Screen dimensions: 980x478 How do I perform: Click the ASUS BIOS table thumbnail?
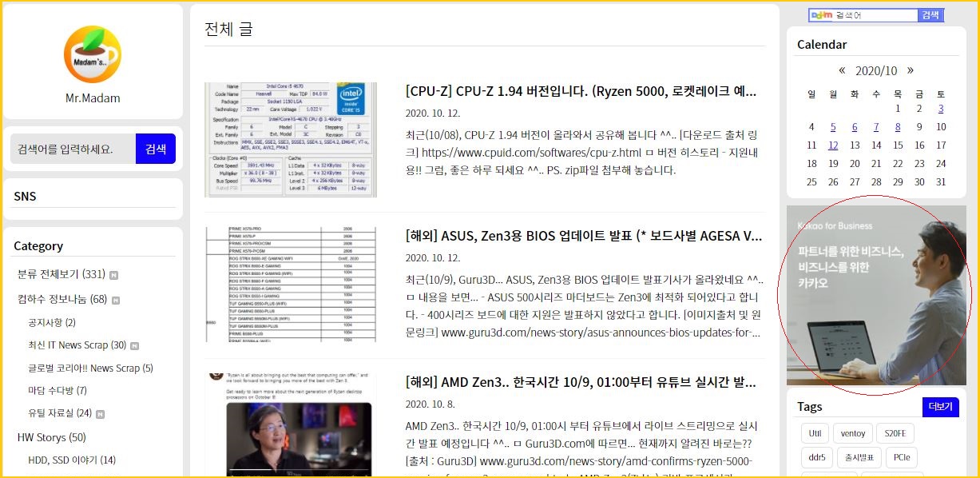coord(291,285)
